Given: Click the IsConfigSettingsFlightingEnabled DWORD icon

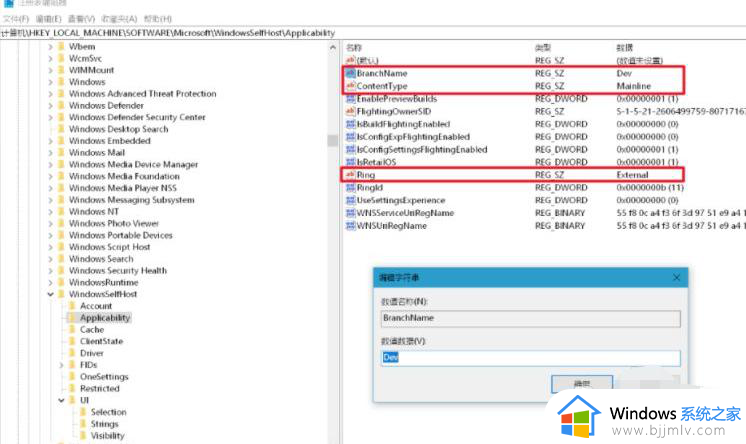Looking at the screenshot, I should 351,149.
